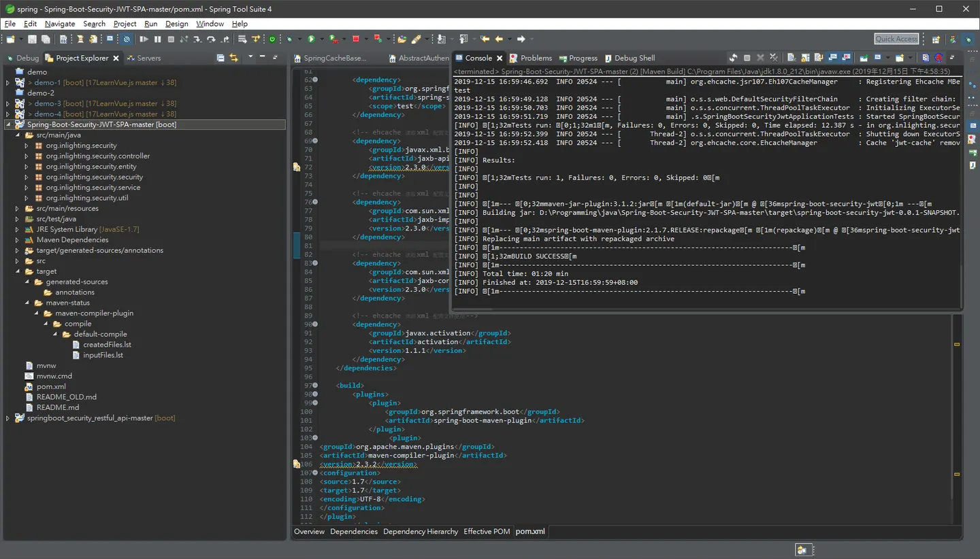
Task: Toggle Word Wrap in the Console toolbar
Action: click(x=819, y=58)
